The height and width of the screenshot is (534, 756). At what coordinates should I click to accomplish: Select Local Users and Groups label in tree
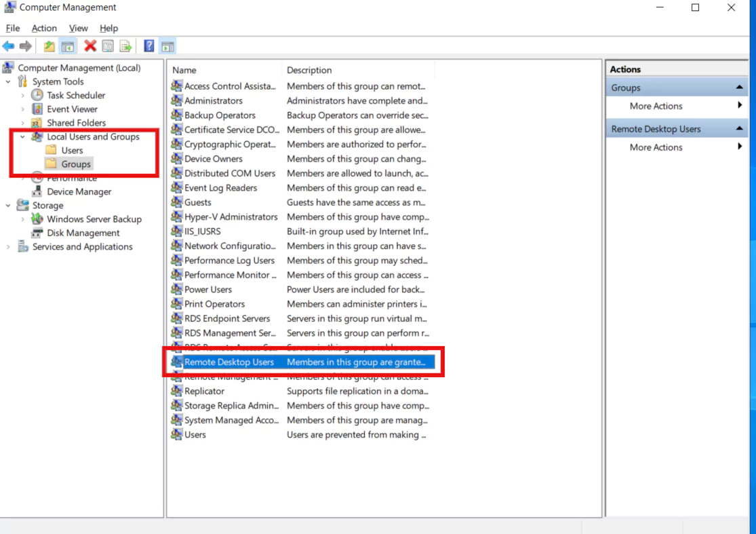tap(93, 136)
